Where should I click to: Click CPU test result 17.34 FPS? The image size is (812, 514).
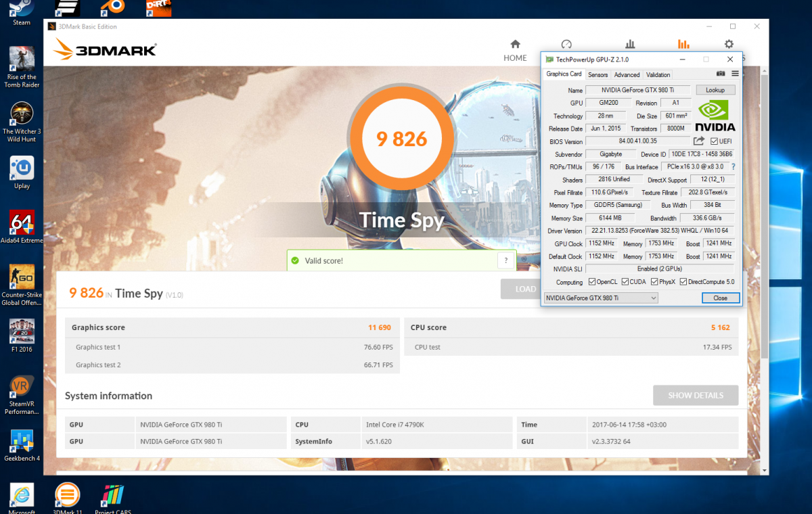point(717,347)
